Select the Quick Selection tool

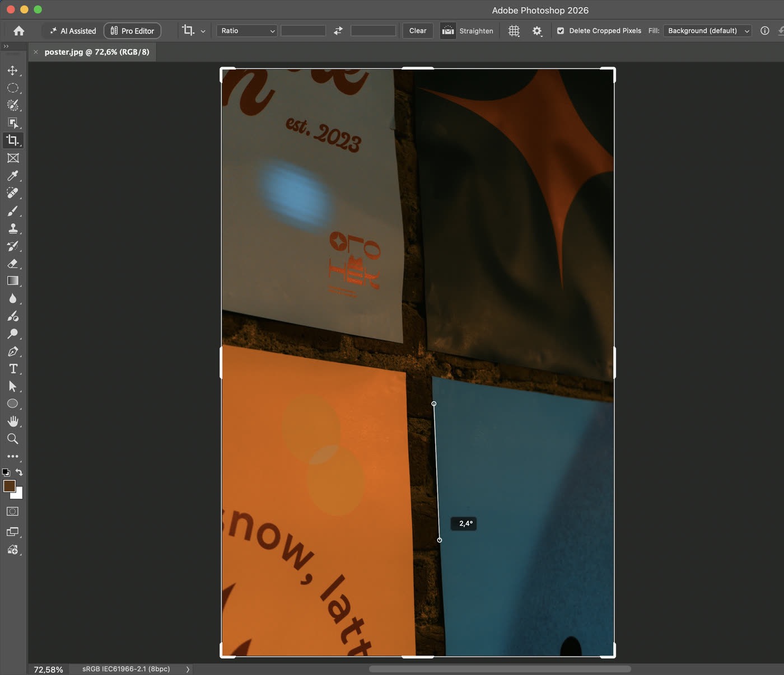pos(12,105)
